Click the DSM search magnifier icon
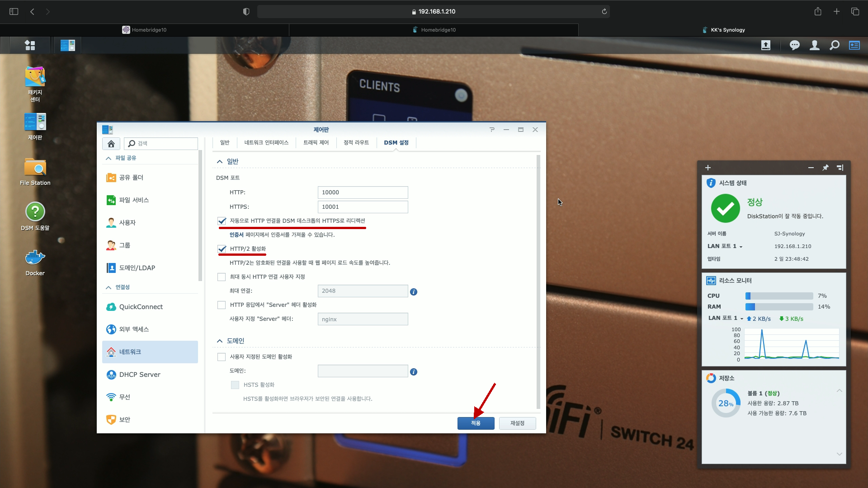This screenshot has width=868, height=488. (x=834, y=45)
